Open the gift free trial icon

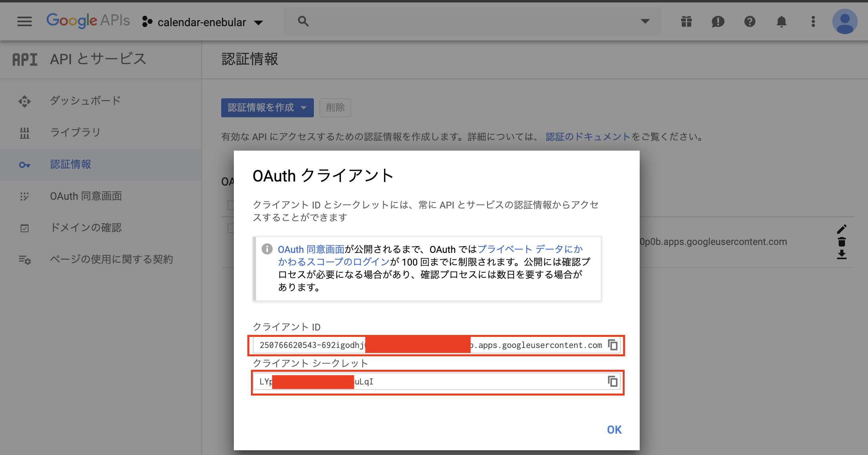click(x=686, y=21)
